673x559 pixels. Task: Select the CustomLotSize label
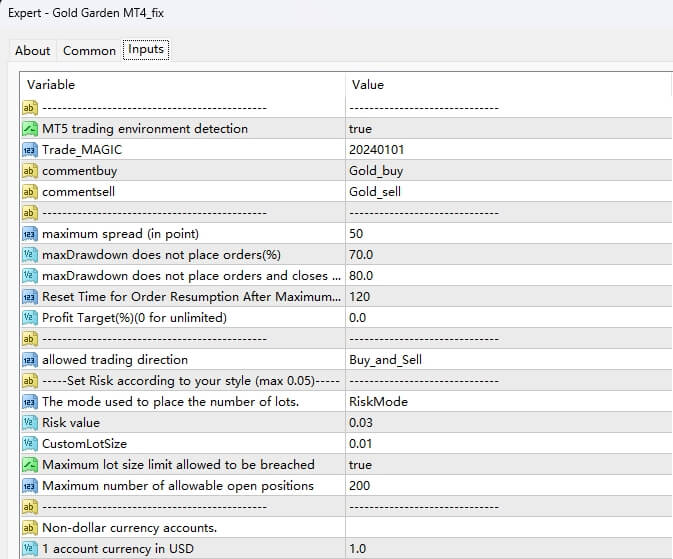pyautogui.click(x=84, y=444)
